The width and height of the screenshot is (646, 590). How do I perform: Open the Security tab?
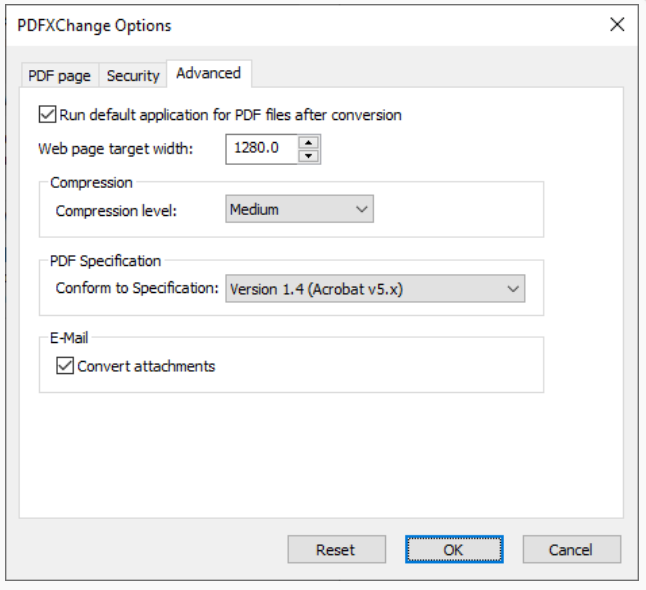coord(133,75)
